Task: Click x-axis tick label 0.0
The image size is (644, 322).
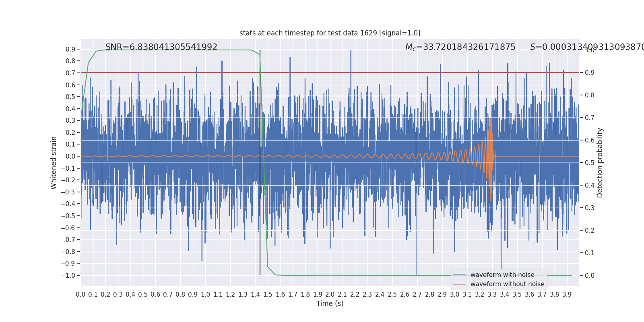Action: click(x=80, y=295)
